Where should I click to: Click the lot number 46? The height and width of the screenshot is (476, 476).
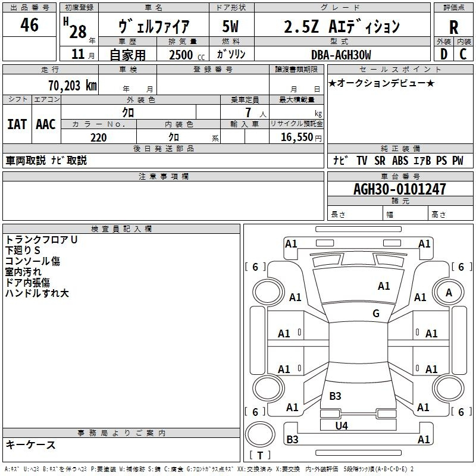pos(29,26)
